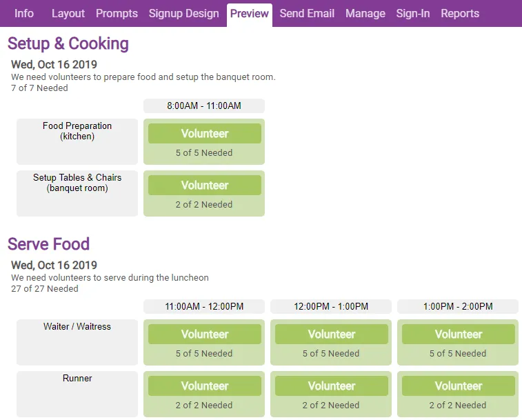Open the Sign-In tab
Viewport: 522px width, 420px height.
pyautogui.click(x=413, y=14)
